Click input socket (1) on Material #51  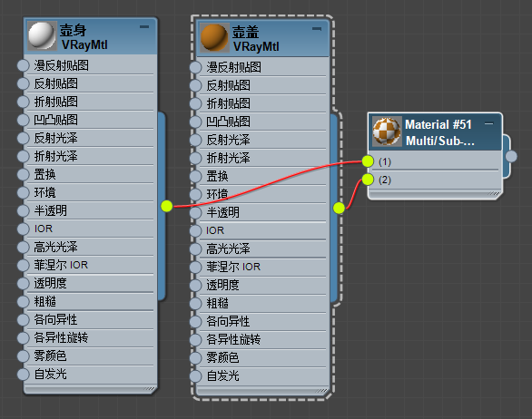(x=368, y=161)
